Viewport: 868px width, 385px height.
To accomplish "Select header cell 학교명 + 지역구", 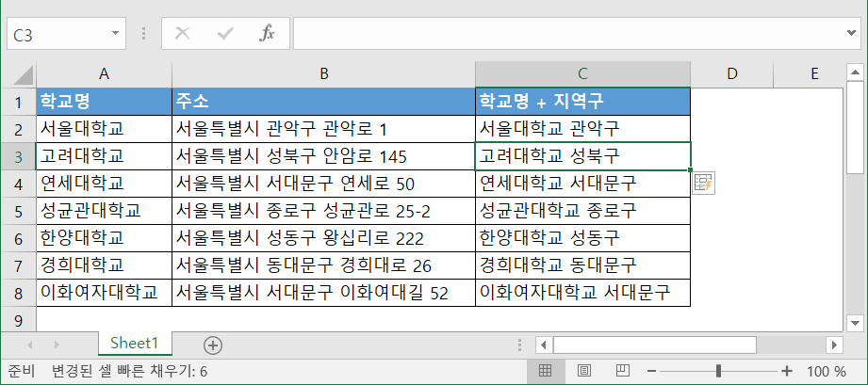I will (x=583, y=102).
